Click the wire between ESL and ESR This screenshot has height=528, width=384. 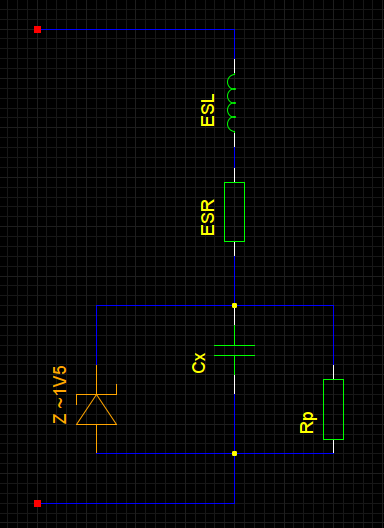coord(234,157)
